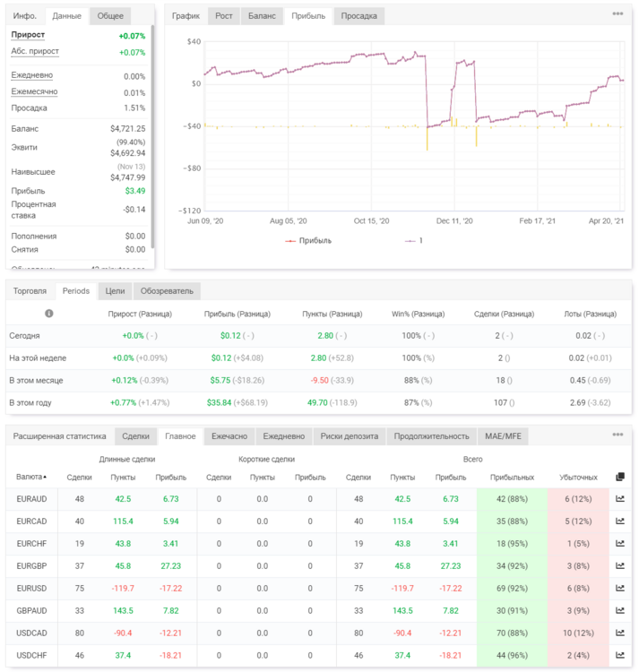
Task: Switch chart to График tab
Action: click(x=186, y=16)
